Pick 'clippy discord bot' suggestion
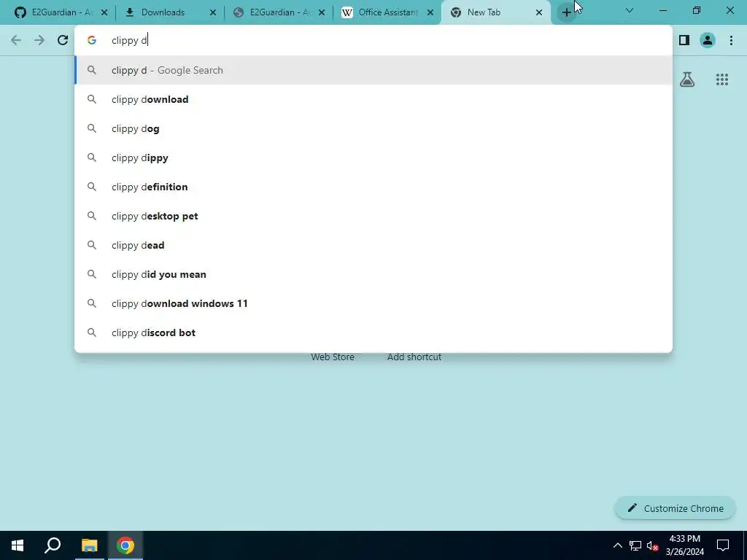Viewport: 747px width, 560px height. pos(373,332)
